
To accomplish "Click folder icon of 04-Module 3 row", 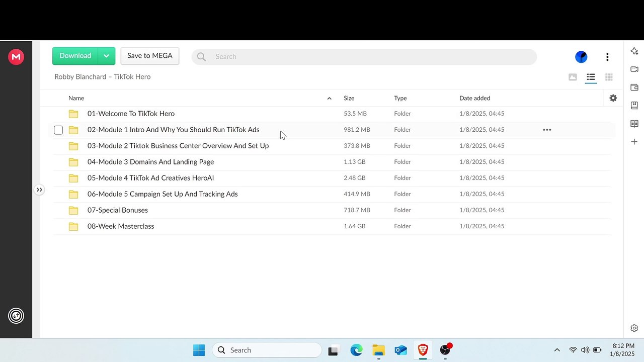I will pyautogui.click(x=73, y=162).
